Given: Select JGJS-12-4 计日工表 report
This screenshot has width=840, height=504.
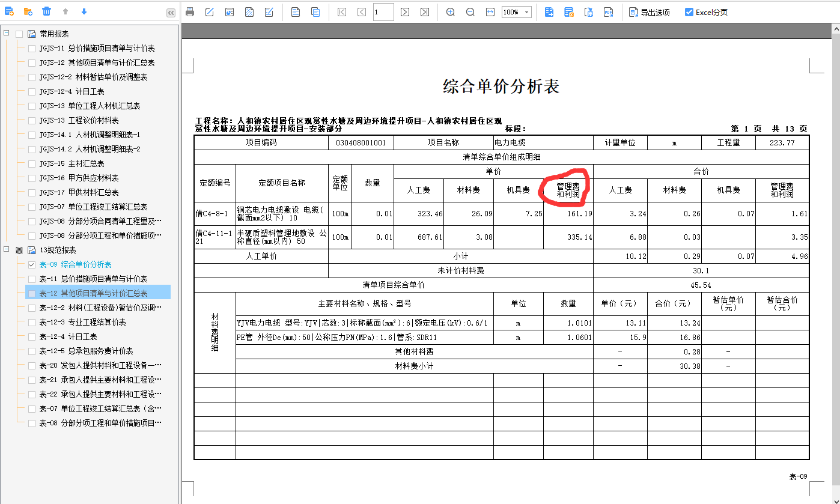Looking at the screenshot, I should tap(72, 91).
